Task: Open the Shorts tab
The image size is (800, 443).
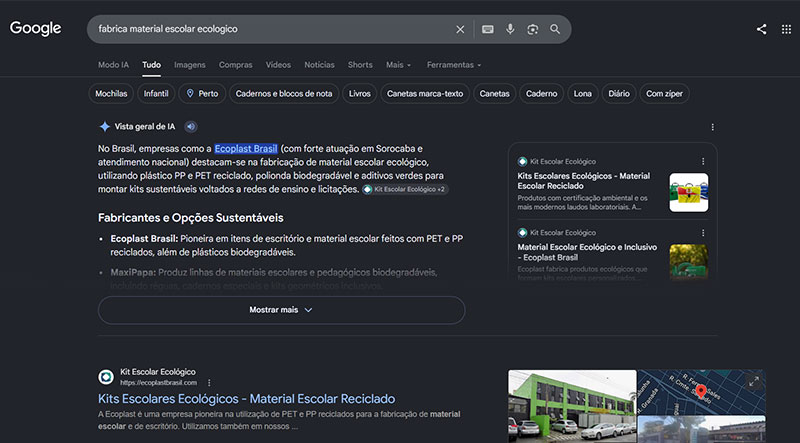Action: click(x=360, y=65)
